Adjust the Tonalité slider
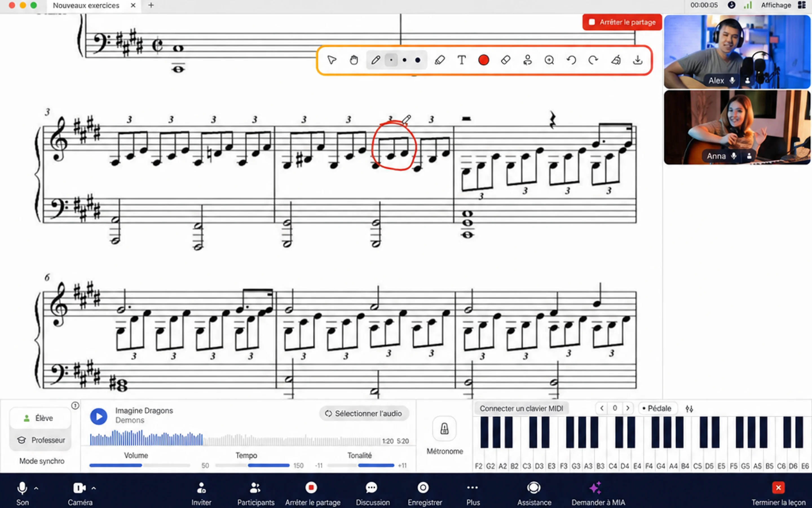Image resolution: width=812 pixels, height=508 pixels. [361, 465]
